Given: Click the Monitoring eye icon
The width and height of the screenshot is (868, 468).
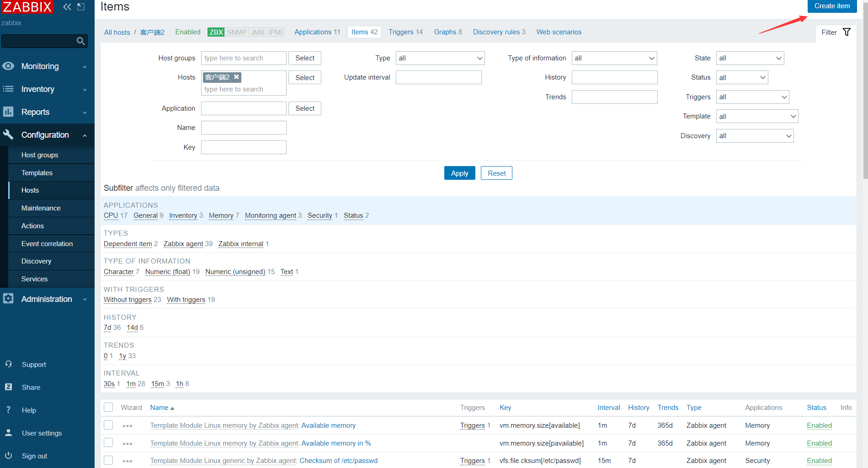Looking at the screenshot, I should tap(8, 66).
